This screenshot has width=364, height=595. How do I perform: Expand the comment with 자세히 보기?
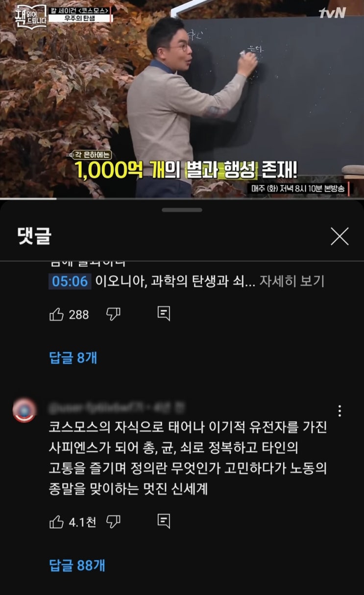point(292,281)
